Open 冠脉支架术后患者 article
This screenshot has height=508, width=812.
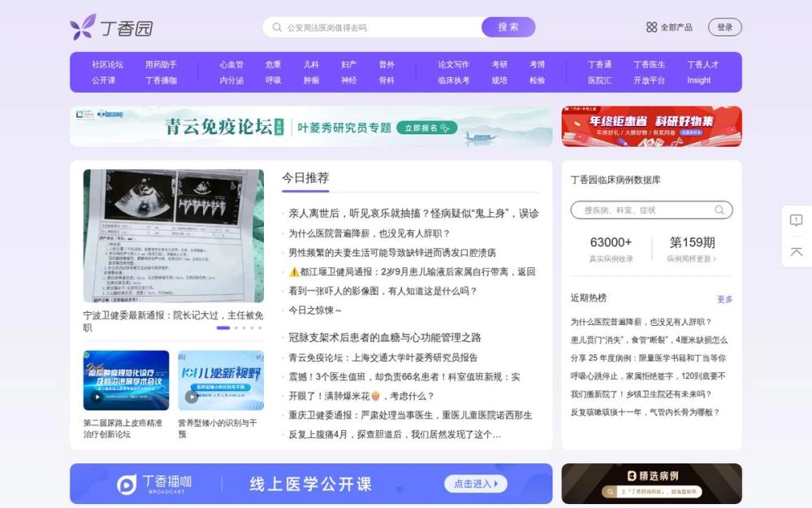[385, 337]
